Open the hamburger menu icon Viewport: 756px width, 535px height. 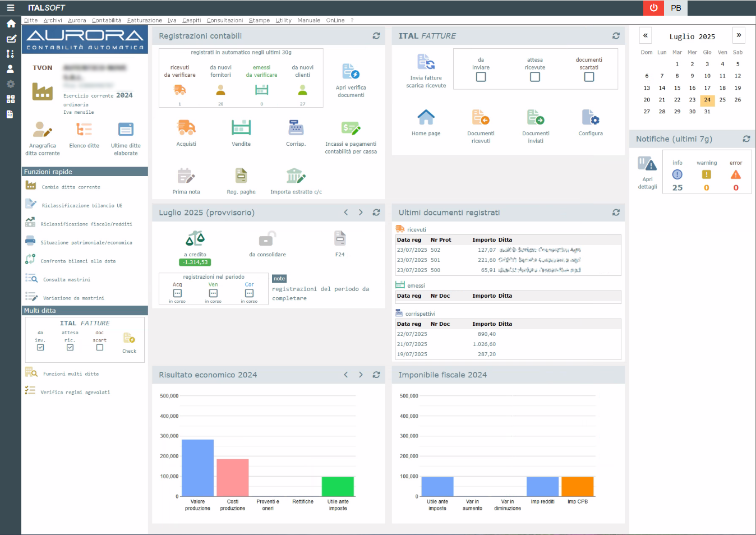(x=10, y=8)
